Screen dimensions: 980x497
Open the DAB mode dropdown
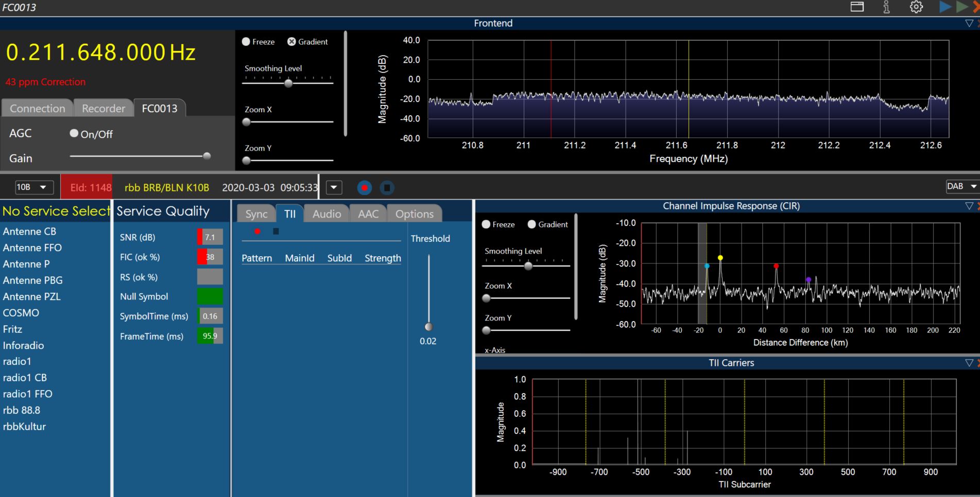(961, 186)
